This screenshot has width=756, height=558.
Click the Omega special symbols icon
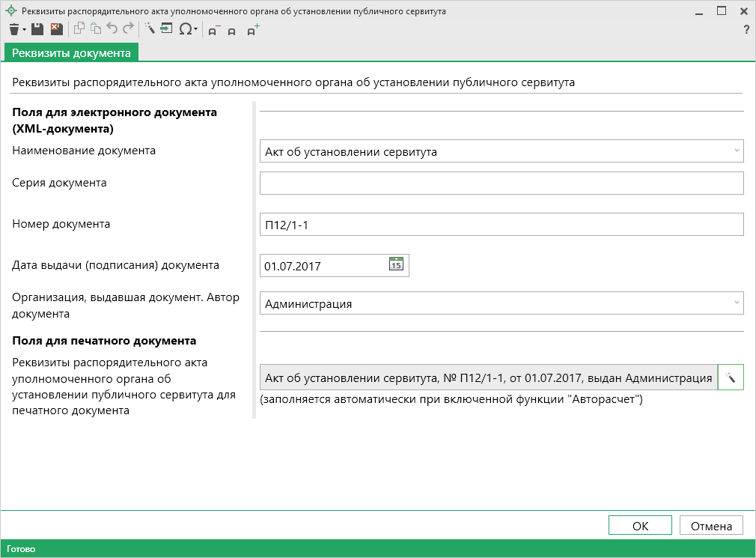[x=185, y=29]
